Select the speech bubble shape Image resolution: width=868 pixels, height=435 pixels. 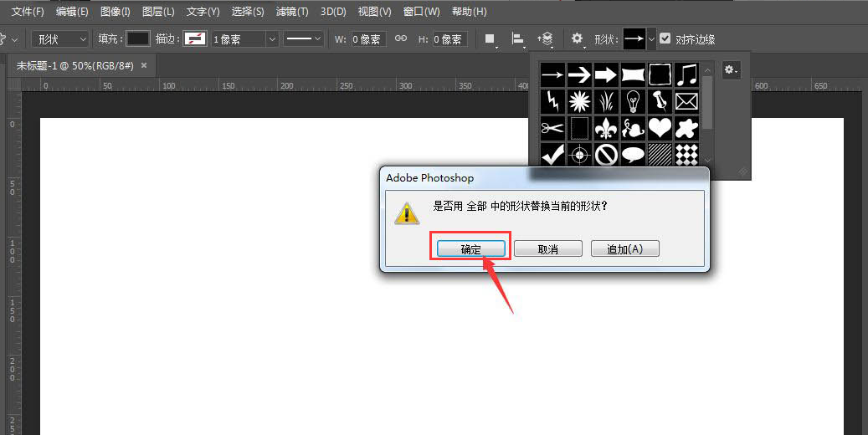click(x=633, y=155)
